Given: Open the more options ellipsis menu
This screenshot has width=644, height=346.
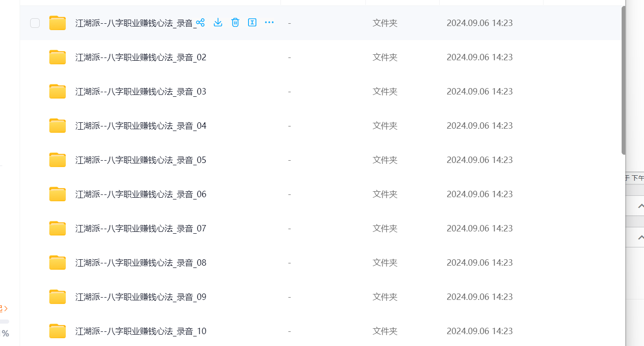Looking at the screenshot, I should point(269,22).
